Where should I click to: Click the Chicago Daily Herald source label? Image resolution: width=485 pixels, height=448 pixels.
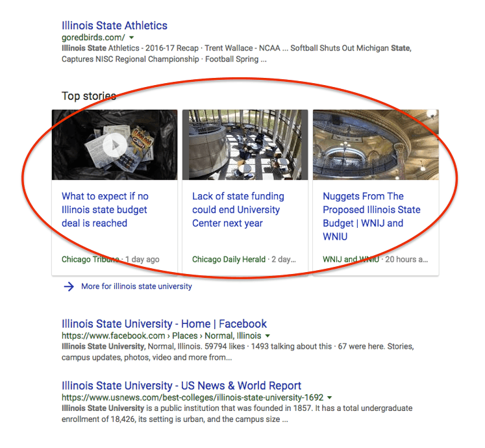(229, 259)
